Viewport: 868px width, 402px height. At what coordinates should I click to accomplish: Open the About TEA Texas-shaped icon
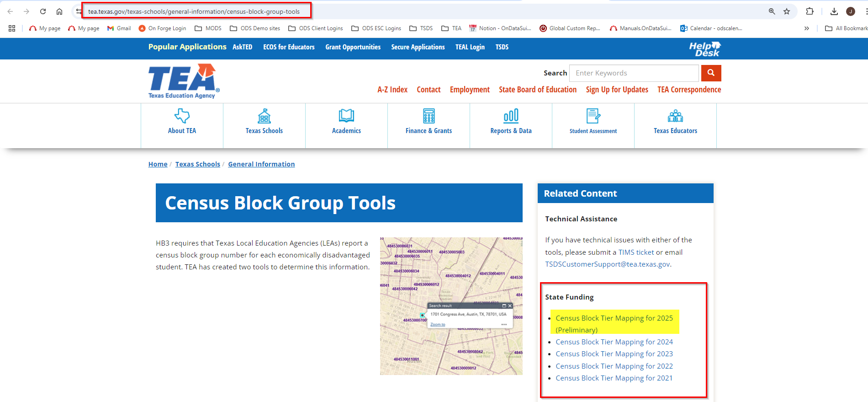click(x=182, y=116)
